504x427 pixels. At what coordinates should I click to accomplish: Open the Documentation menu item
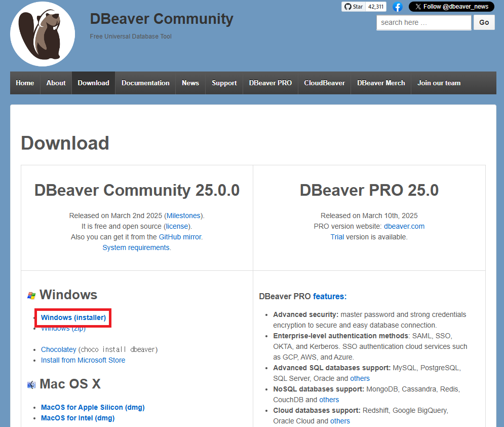click(145, 83)
